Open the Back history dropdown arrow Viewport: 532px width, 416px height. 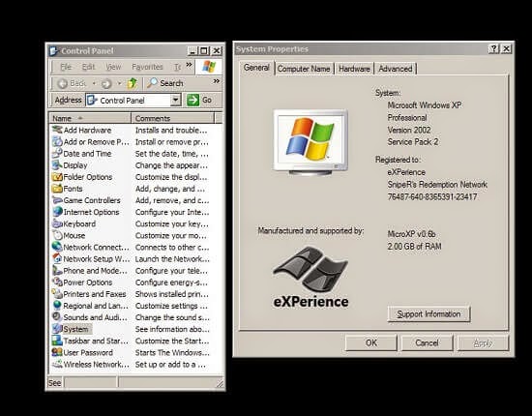94,83
